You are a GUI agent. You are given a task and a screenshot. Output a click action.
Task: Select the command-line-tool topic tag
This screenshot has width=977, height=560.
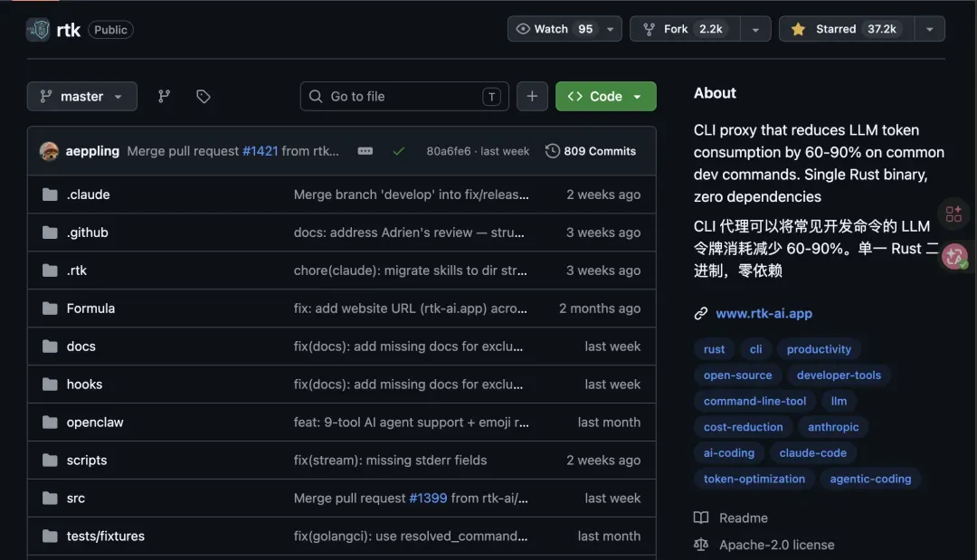coord(754,401)
